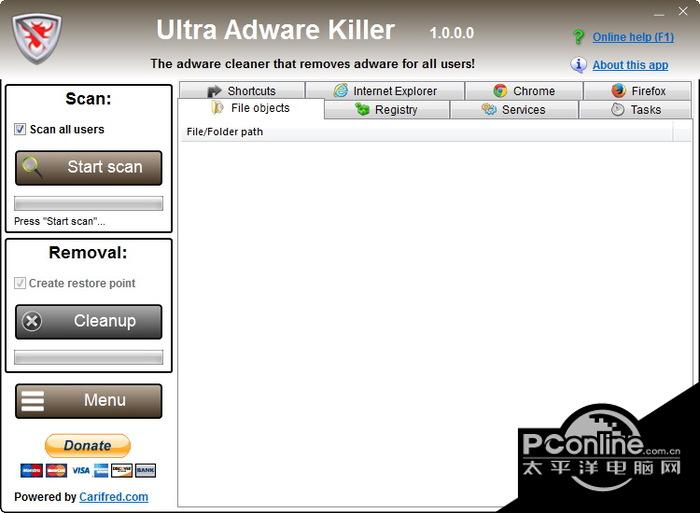Click the green question mark help icon
This screenshot has height=513, width=700.
tap(579, 37)
